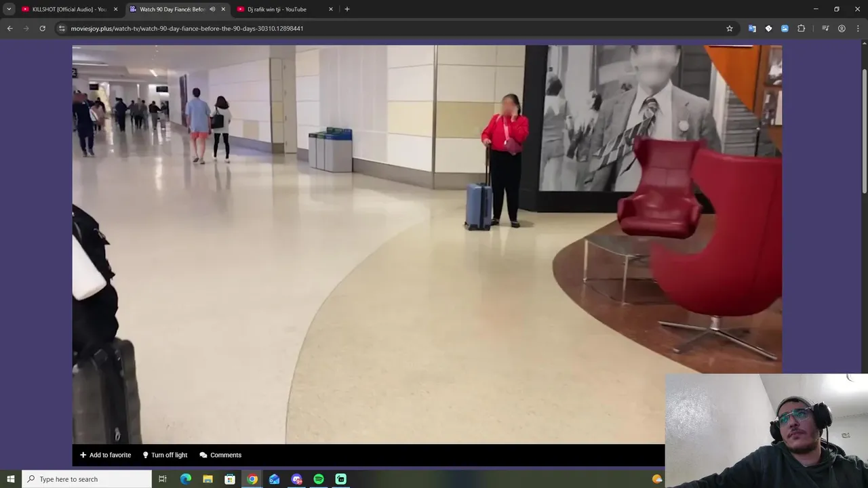Switch to the Dj rafik win tji tab
The height and width of the screenshot is (488, 868).
tap(277, 9)
